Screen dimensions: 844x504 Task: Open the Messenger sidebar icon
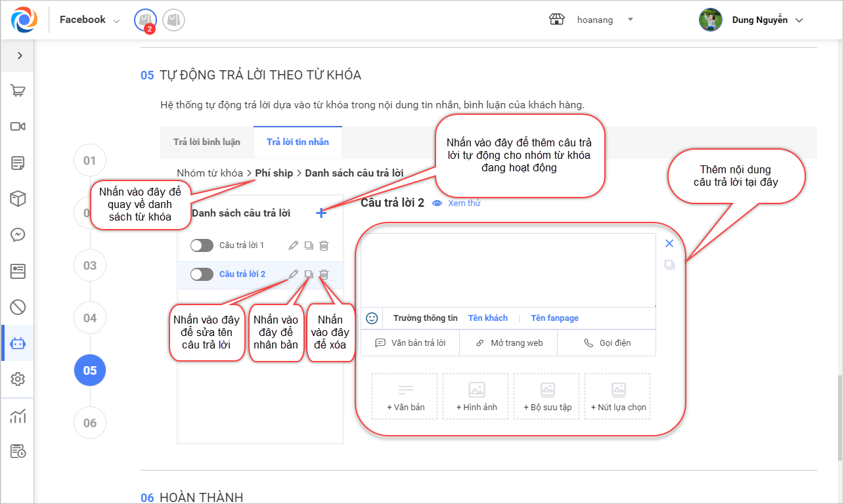[x=18, y=234]
